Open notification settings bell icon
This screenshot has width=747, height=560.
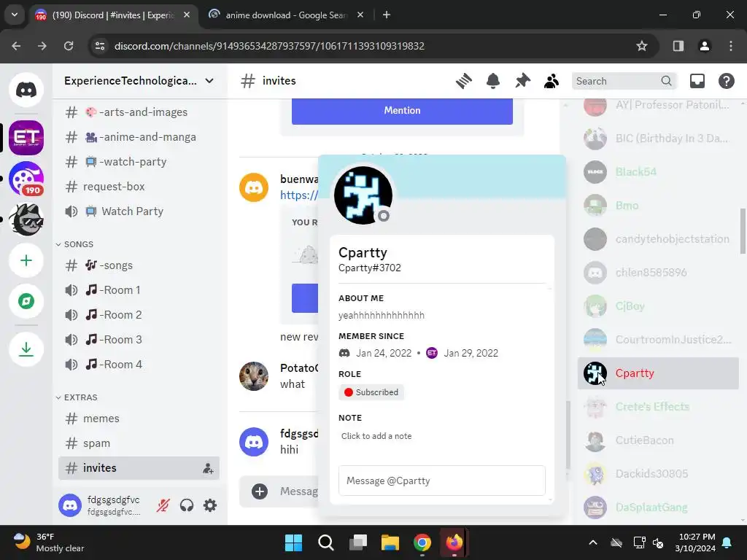point(493,81)
